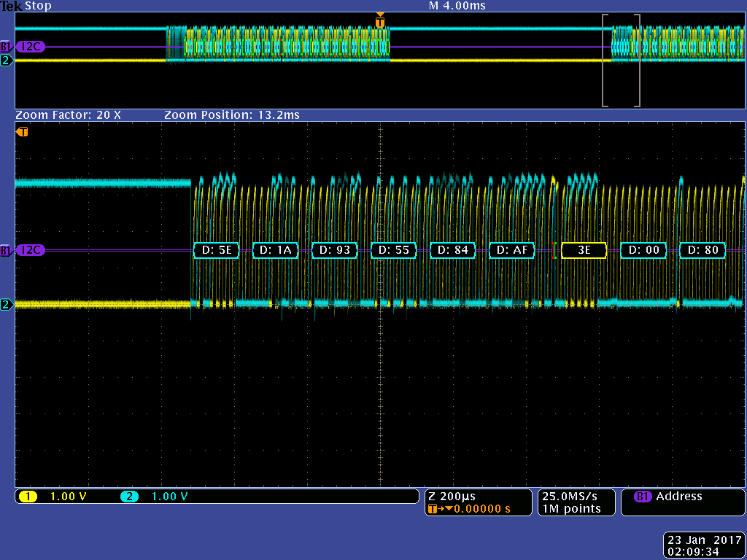747x560 pixels.
Task: Click the channel 2 ground marker in the overview
Action: (x=6, y=61)
